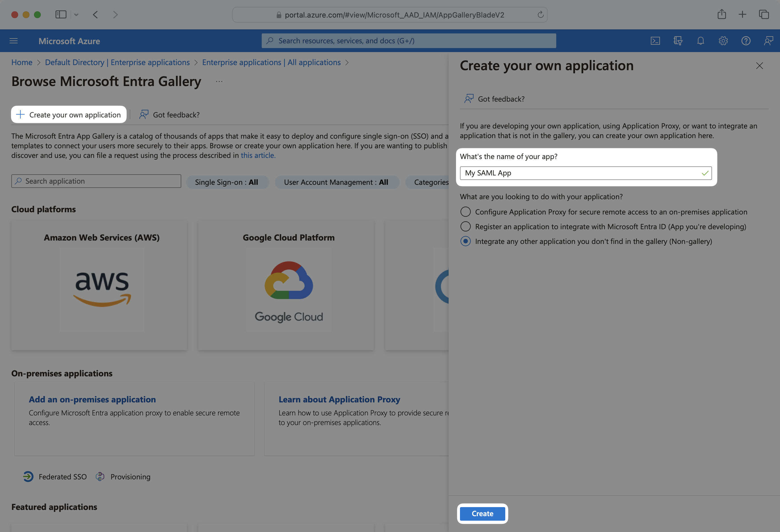The height and width of the screenshot is (532, 780).
Task: Click the Share icon in browser toolbar
Action: point(722,14)
